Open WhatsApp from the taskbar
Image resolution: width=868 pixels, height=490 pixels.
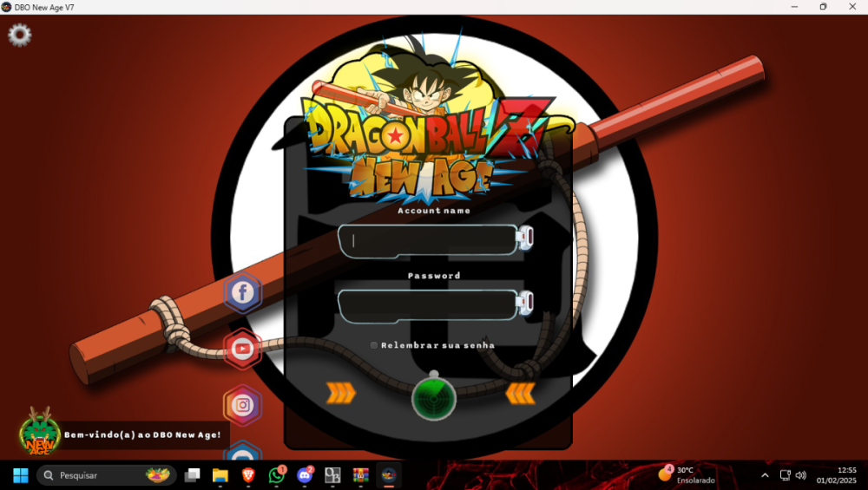(277, 475)
